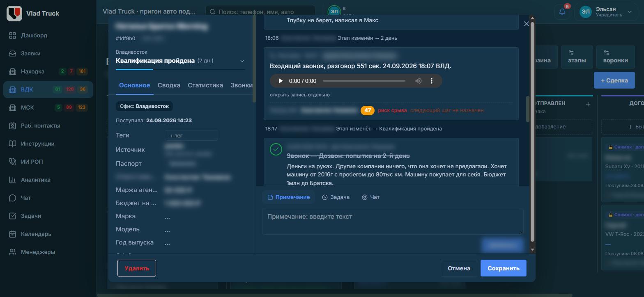Select the ВДК sidebar section
This screenshot has width=644, height=297.
coord(48,89)
